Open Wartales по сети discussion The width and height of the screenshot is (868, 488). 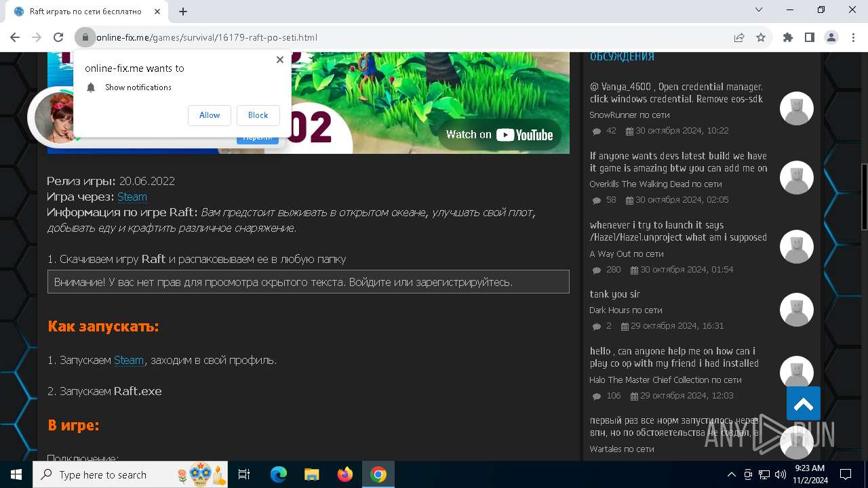click(621, 449)
